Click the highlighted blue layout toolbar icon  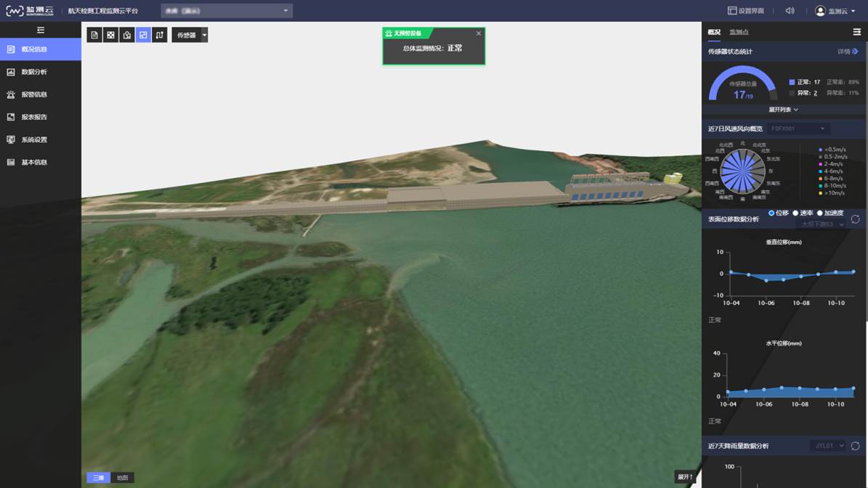pyautogui.click(x=143, y=35)
